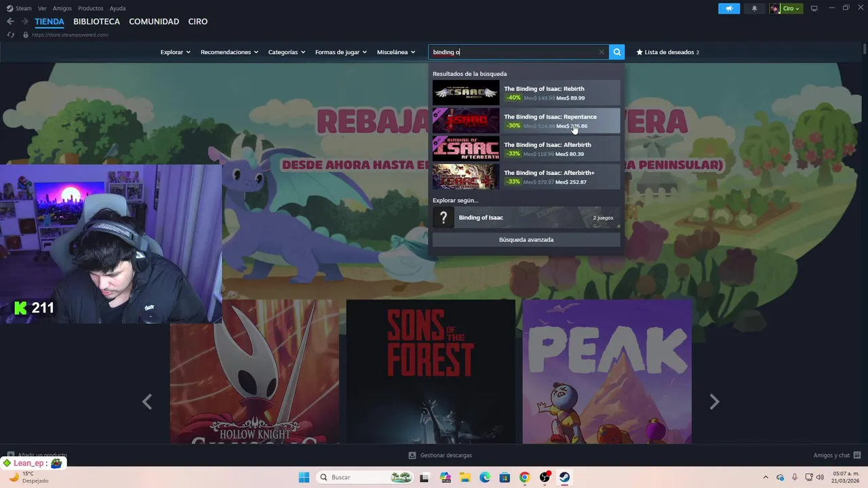The image size is (868, 488).
Task: Open Amigos y chat
Action: point(837,455)
